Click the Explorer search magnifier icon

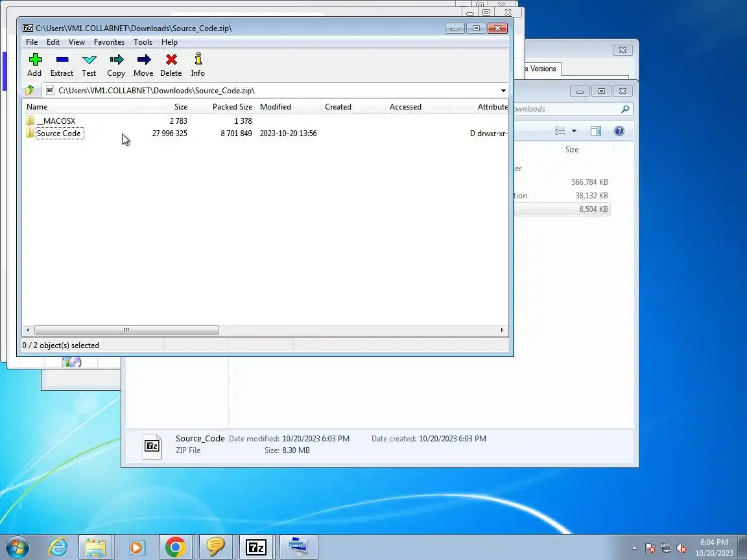[625, 109]
